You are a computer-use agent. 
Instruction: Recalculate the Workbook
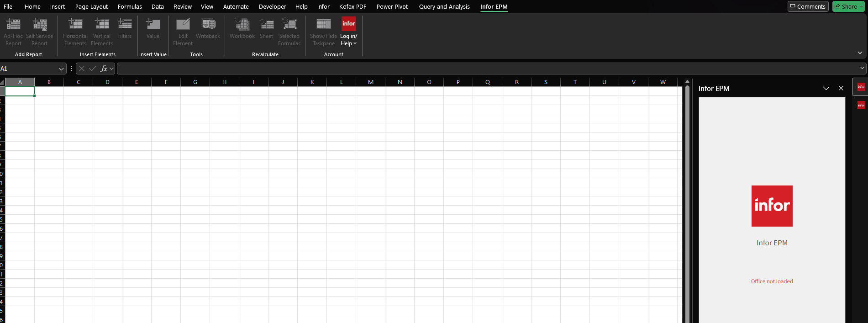pyautogui.click(x=242, y=28)
